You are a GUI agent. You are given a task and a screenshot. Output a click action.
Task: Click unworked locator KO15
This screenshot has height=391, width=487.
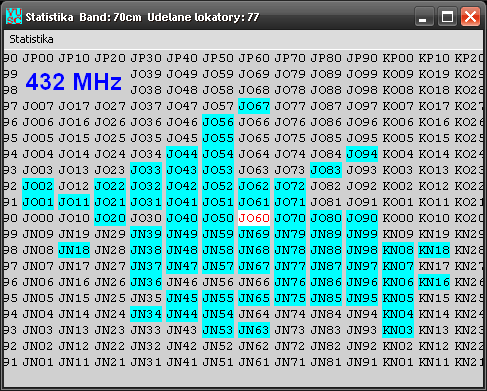[x=434, y=138]
